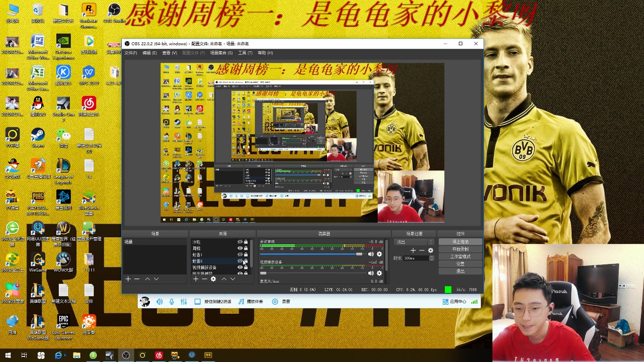Toggle the lock on the 视频捕获设备 source

[x=246, y=267]
